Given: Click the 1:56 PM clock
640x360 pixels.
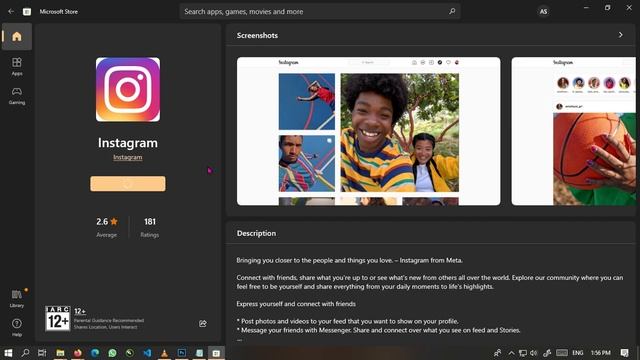Looking at the screenshot, I should point(601,353).
